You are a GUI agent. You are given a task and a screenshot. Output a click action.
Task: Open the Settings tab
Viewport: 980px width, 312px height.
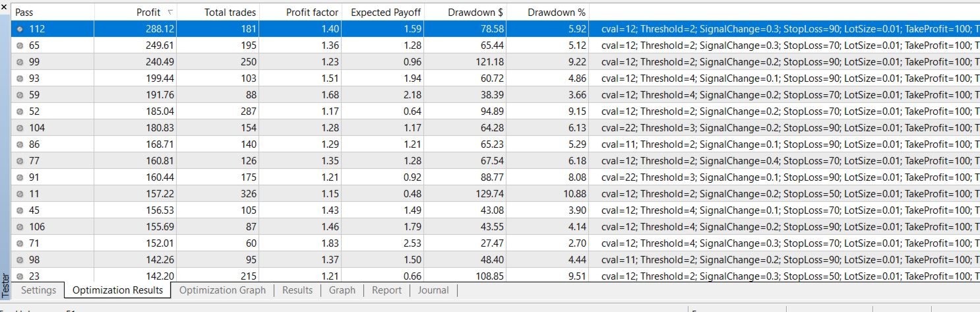[x=38, y=290]
